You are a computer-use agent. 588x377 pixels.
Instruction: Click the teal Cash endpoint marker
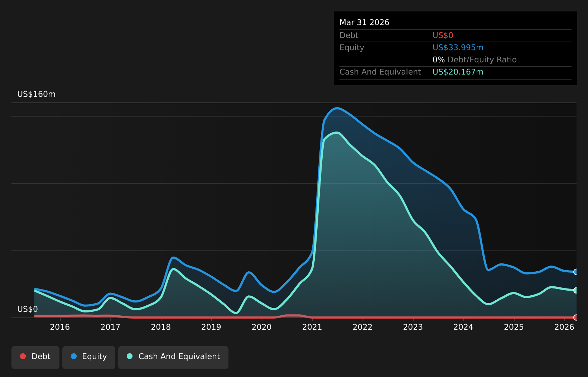[576, 290]
